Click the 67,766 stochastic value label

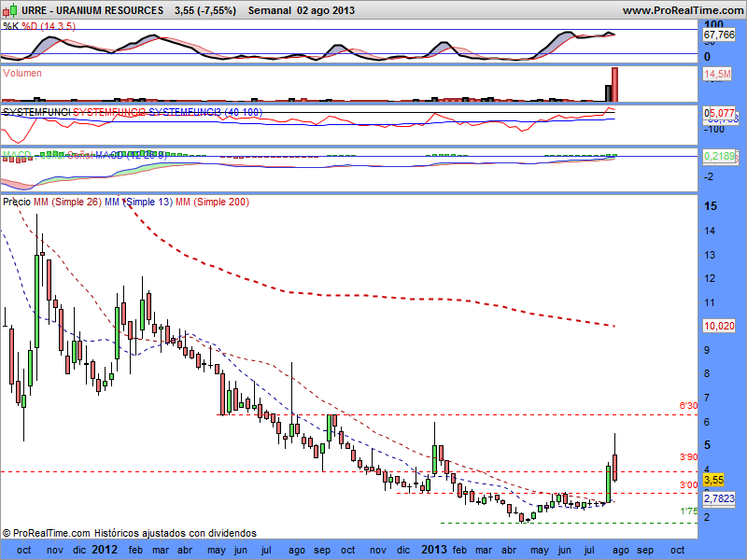(719, 35)
